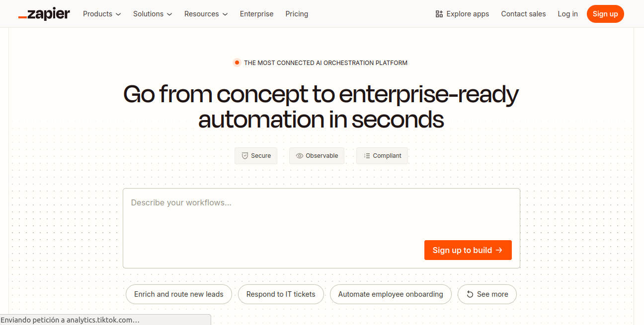This screenshot has width=644, height=325.
Task: Click the Zapier logo
Action: click(44, 14)
